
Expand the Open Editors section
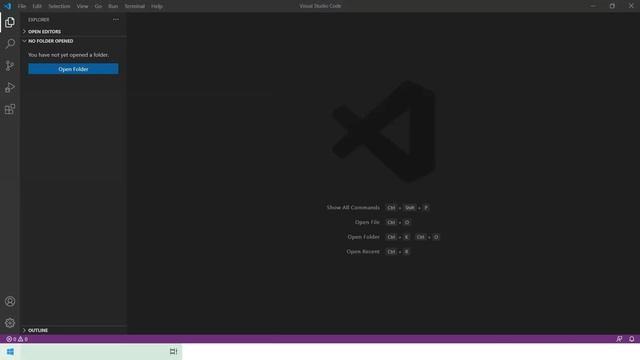click(x=73, y=31)
